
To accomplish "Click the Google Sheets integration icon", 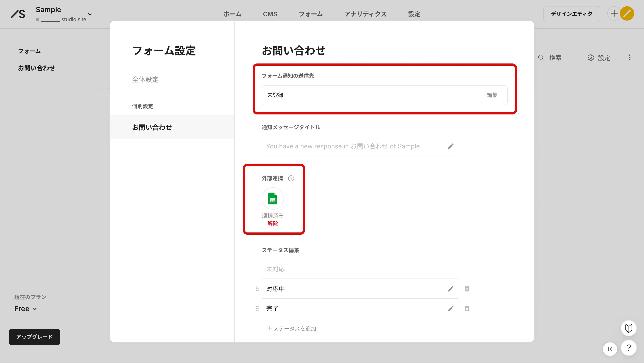I will pos(273,199).
